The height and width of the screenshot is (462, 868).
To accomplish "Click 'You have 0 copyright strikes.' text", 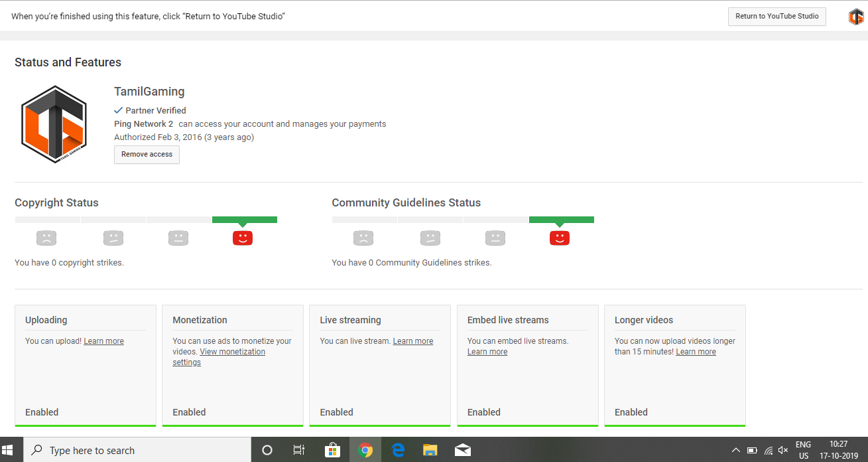I will coord(69,263).
